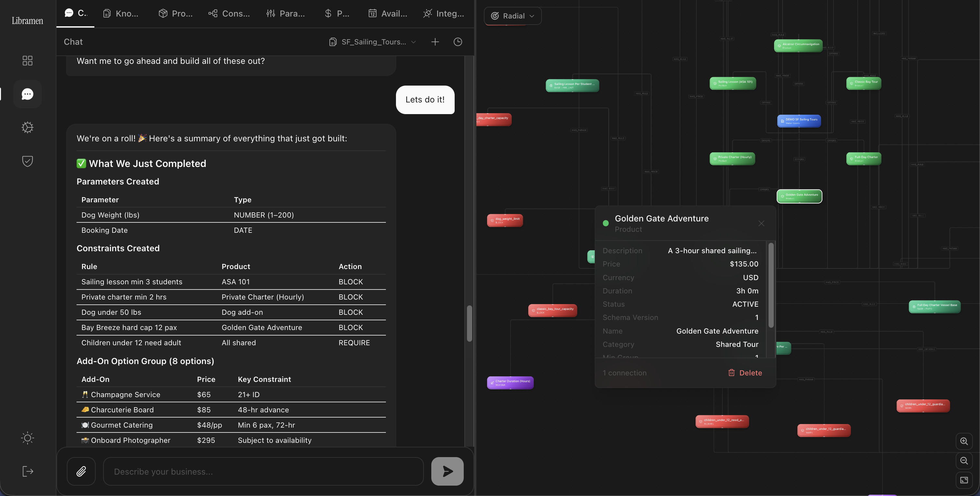
Task: Select the Classic Bay Tour graph node
Action: [x=864, y=83]
